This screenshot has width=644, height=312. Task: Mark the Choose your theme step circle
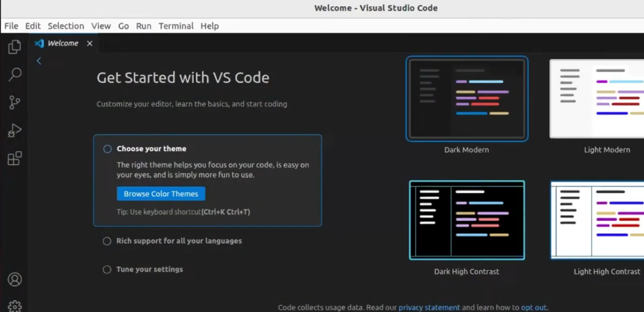107,149
